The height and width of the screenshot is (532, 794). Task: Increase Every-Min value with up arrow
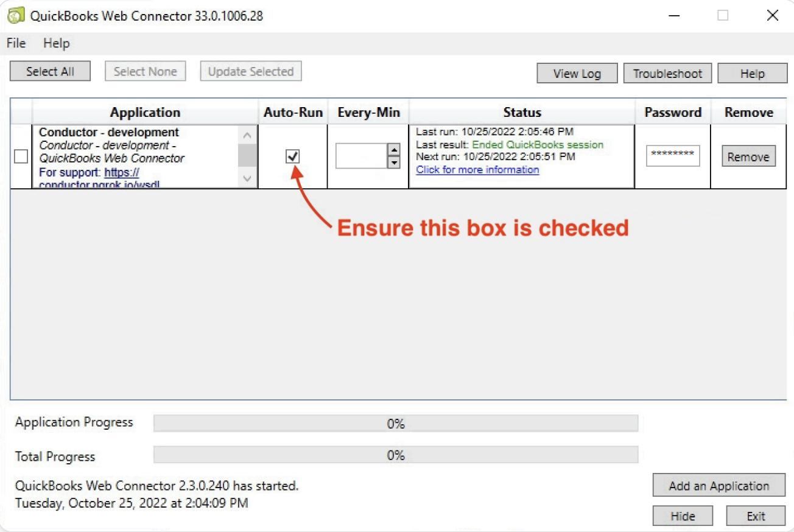(x=393, y=150)
